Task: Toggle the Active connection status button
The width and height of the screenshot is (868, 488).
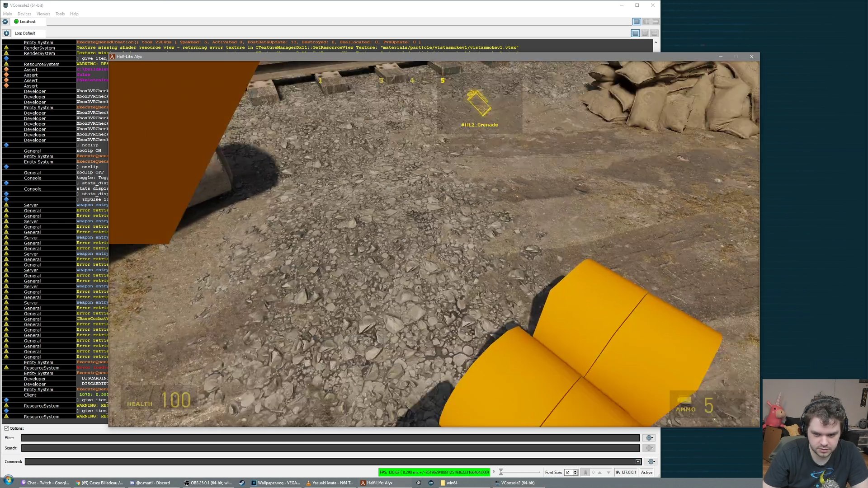Action: coord(647,473)
